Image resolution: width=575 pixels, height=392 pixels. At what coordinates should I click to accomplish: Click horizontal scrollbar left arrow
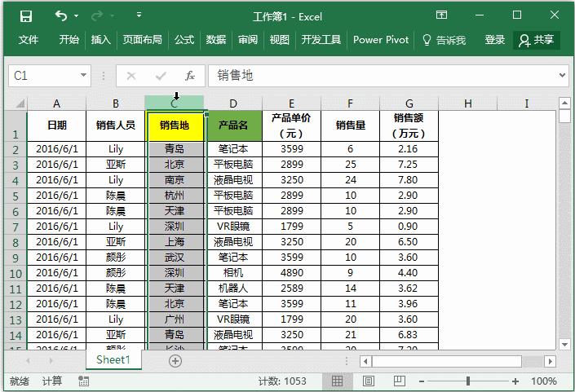[365, 362]
